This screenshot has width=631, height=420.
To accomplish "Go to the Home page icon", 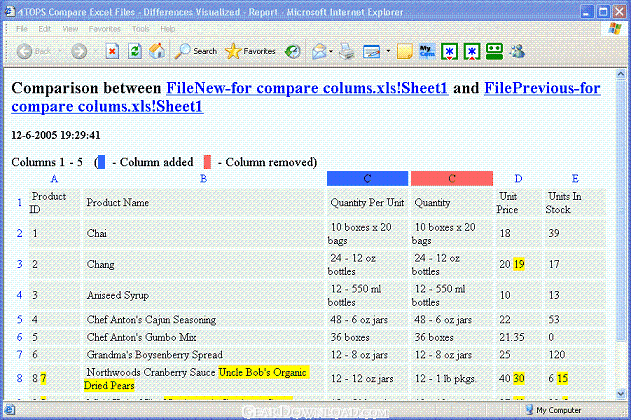I will pyautogui.click(x=157, y=51).
